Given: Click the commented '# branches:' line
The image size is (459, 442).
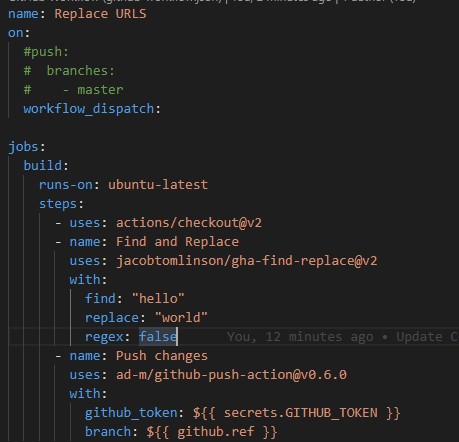Looking at the screenshot, I should point(69,71).
